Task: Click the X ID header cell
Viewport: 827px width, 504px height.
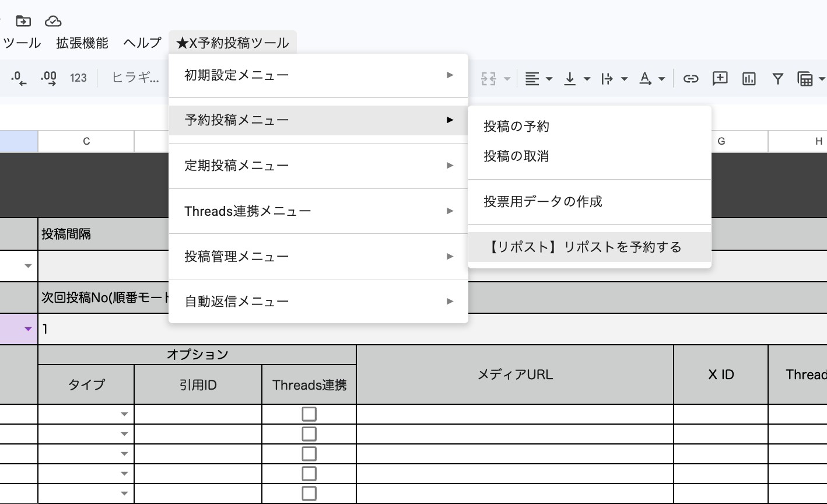Action: pos(721,374)
